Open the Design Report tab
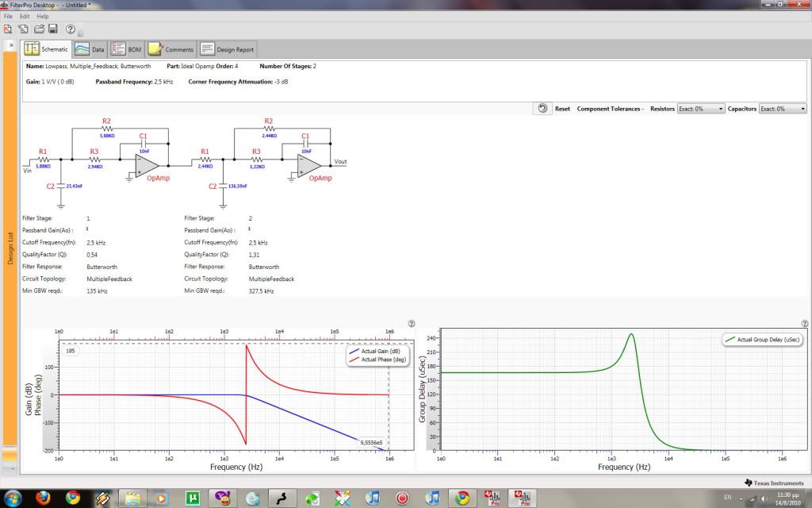 (x=228, y=49)
